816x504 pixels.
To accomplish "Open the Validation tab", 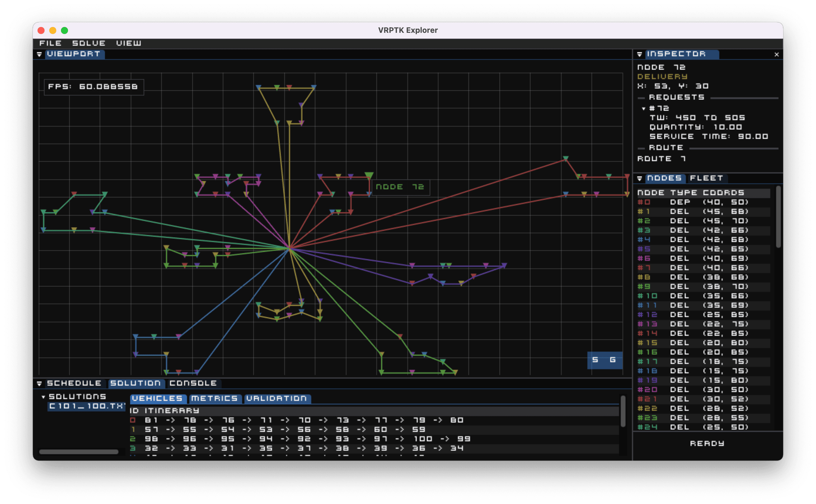I will pos(277,399).
